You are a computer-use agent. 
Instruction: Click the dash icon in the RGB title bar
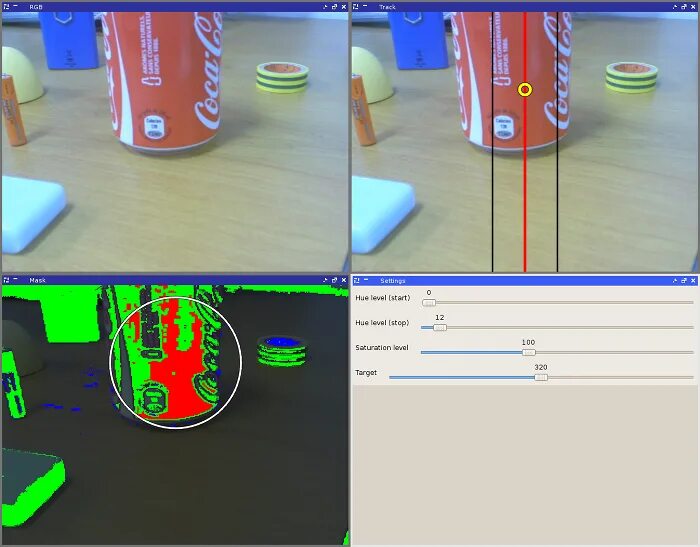[x=15, y=6]
